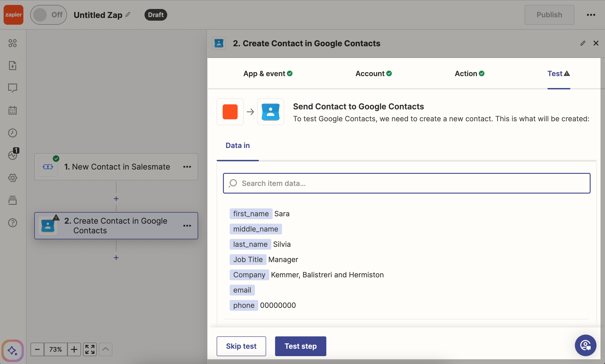Focus the Search item data field
The width and height of the screenshot is (605, 364).
coord(406,183)
